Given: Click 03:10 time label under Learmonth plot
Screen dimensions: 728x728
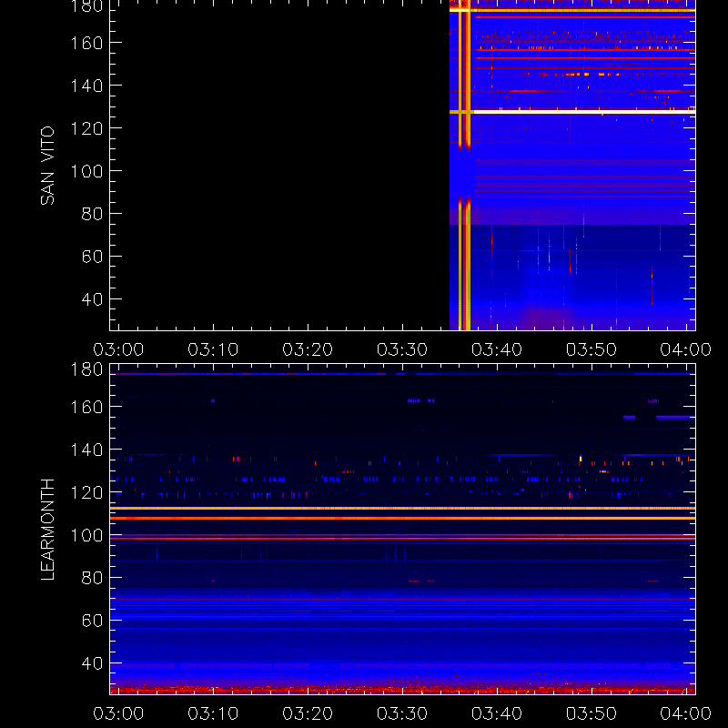Looking at the screenshot, I should (213, 713).
